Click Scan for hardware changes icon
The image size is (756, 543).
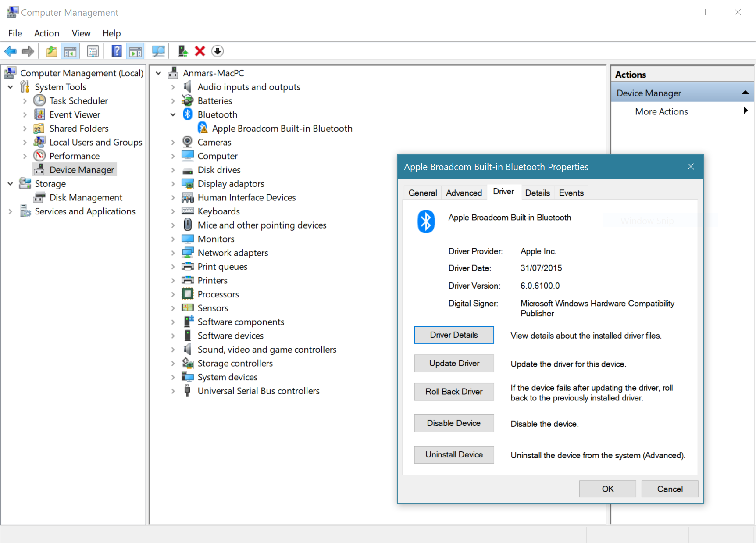pyautogui.click(x=158, y=51)
